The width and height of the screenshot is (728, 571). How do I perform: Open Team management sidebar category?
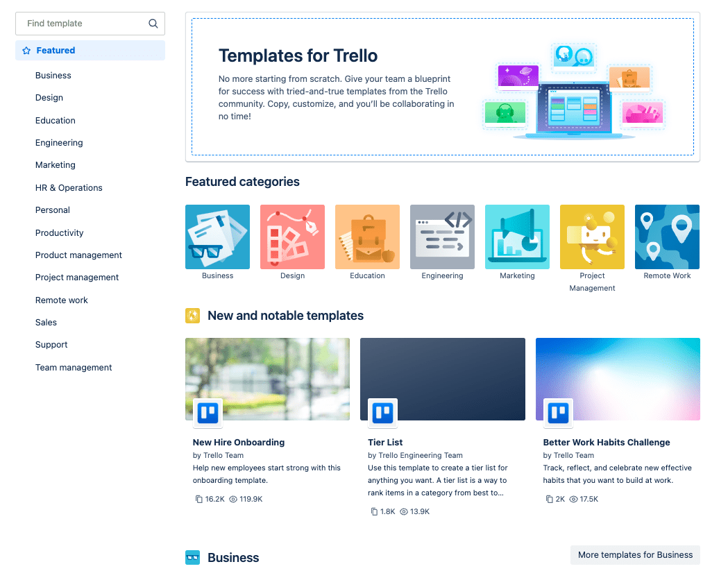tap(74, 367)
